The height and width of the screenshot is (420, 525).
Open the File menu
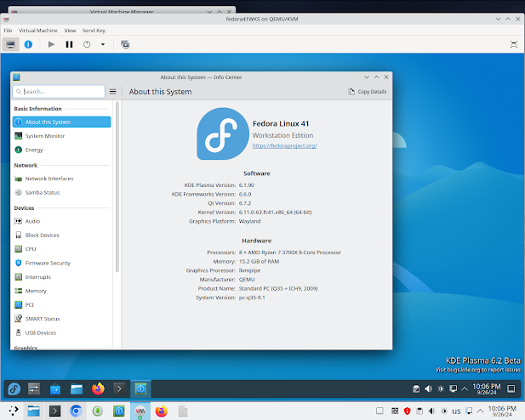click(x=8, y=31)
